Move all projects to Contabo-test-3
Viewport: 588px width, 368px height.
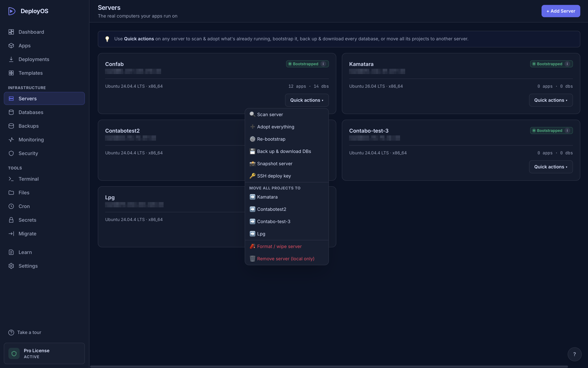(287, 222)
